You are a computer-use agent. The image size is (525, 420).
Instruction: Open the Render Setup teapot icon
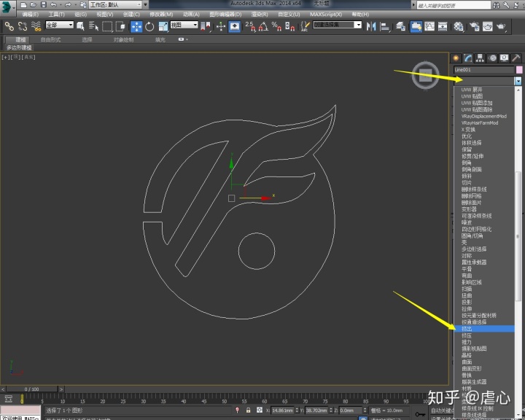coord(474,26)
